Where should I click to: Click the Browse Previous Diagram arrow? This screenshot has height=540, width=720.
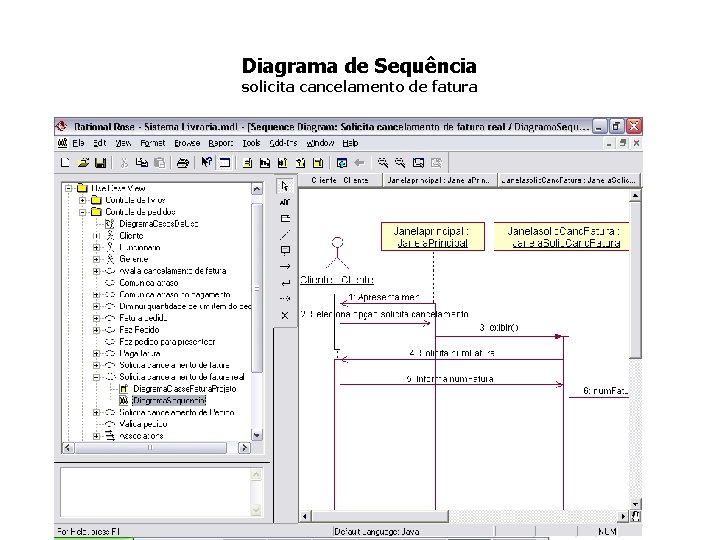point(360,162)
